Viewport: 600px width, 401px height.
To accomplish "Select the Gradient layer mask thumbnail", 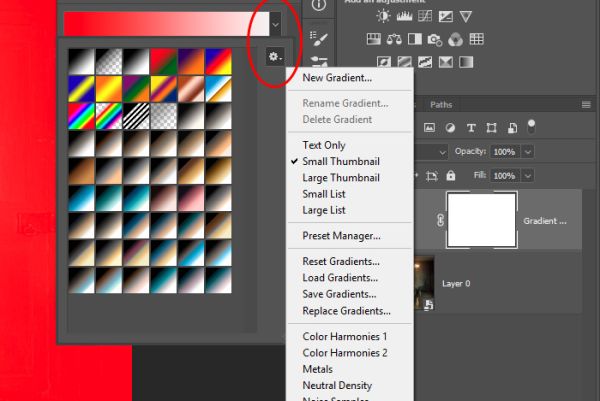I will point(482,220).
